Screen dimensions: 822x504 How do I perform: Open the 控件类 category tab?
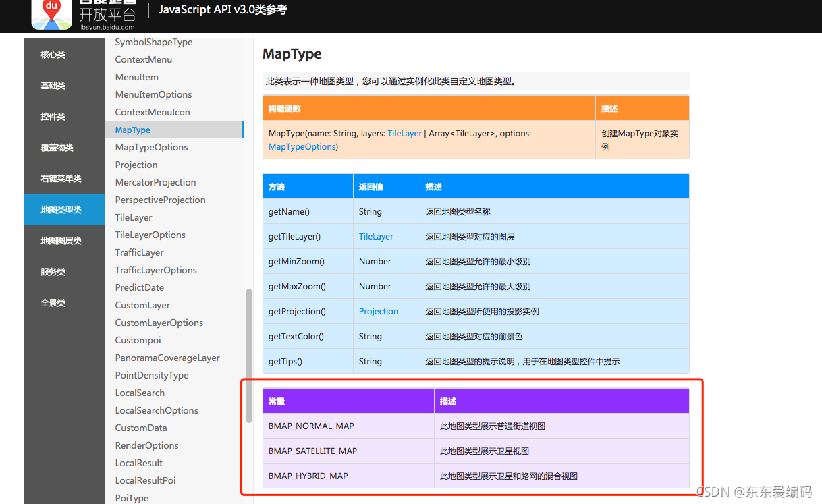65,117
